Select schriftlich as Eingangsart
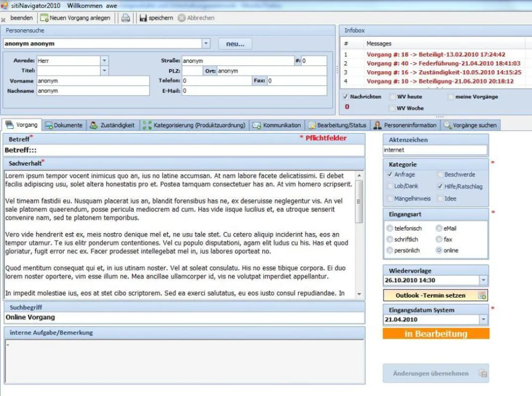This screenshot has height=396, width=532. (x=389, y=239)
